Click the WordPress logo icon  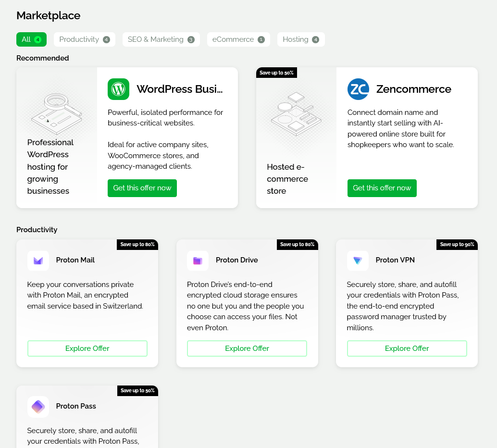118,89
